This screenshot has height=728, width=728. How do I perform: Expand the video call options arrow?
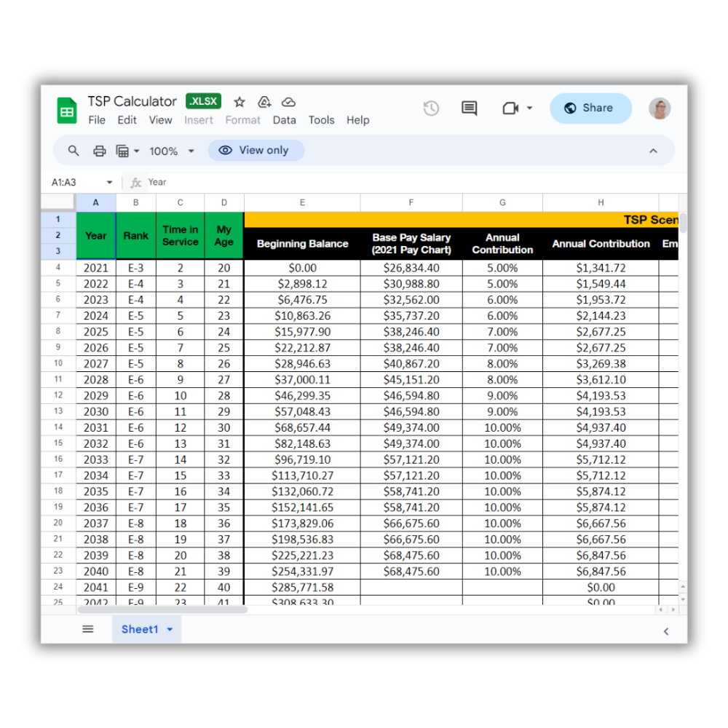click(529, 107)
